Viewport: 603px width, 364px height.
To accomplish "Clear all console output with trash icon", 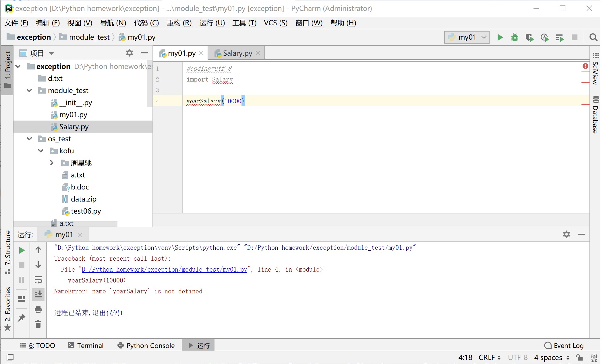I will click(38, 324).
